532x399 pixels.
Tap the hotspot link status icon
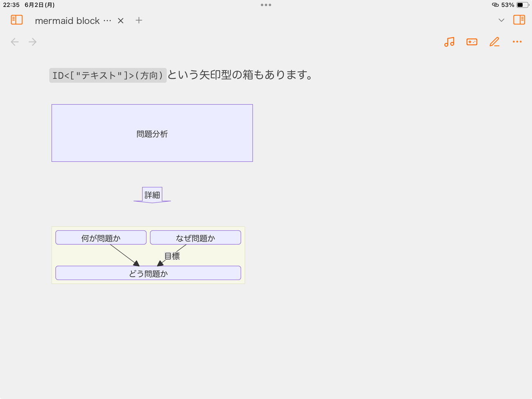point(495,5)
